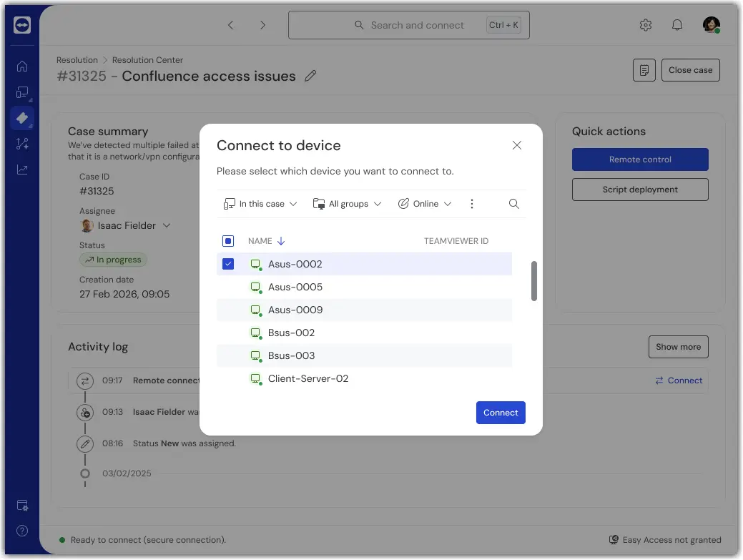
Task: Go to Home in the sidebar
Action: [21, 67]
